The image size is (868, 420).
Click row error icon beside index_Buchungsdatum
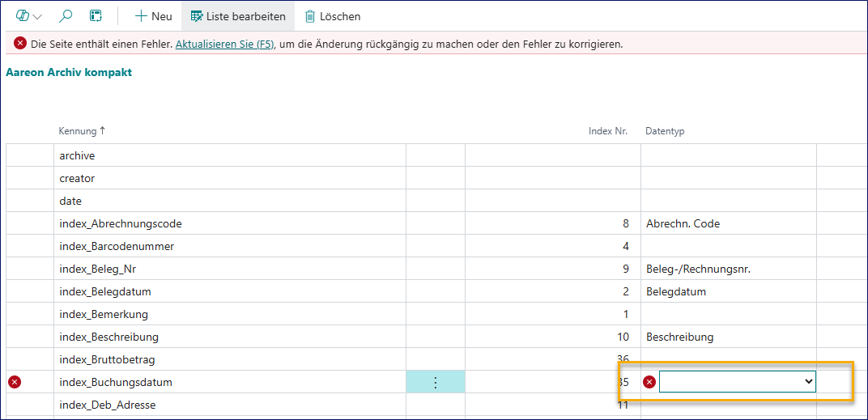point(15,382)
